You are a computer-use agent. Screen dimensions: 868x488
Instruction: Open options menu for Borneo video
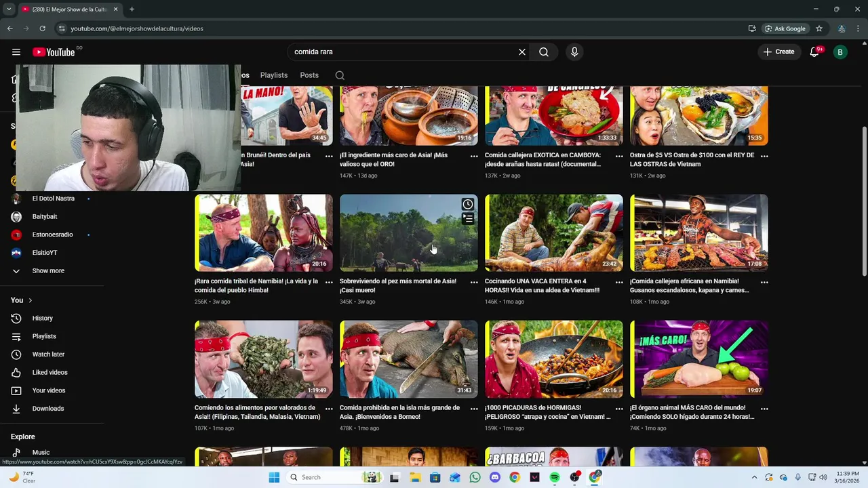[474, 409]
